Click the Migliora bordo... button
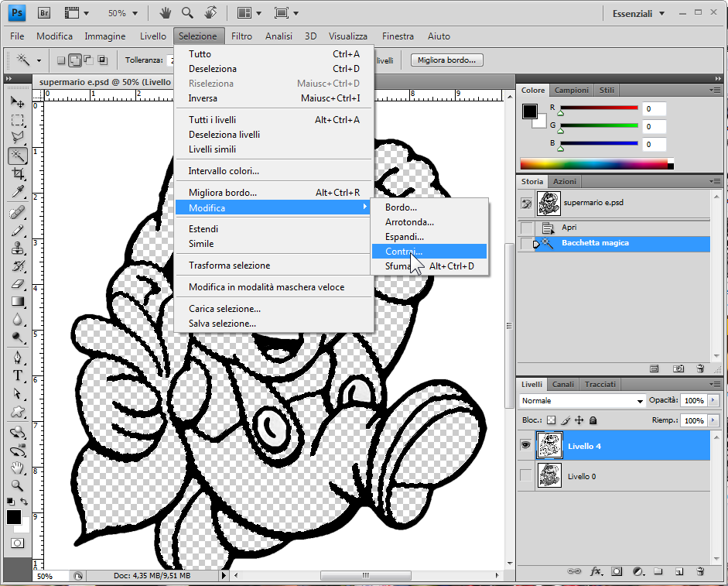Viewport: 728px width, 586px height. pos(446,60)
